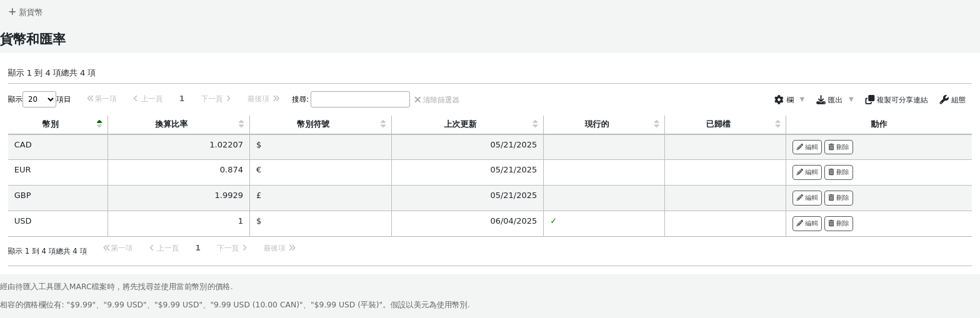Click the rate value 1.02207
This screenshot has height=318, width=980.
[226, 145]
